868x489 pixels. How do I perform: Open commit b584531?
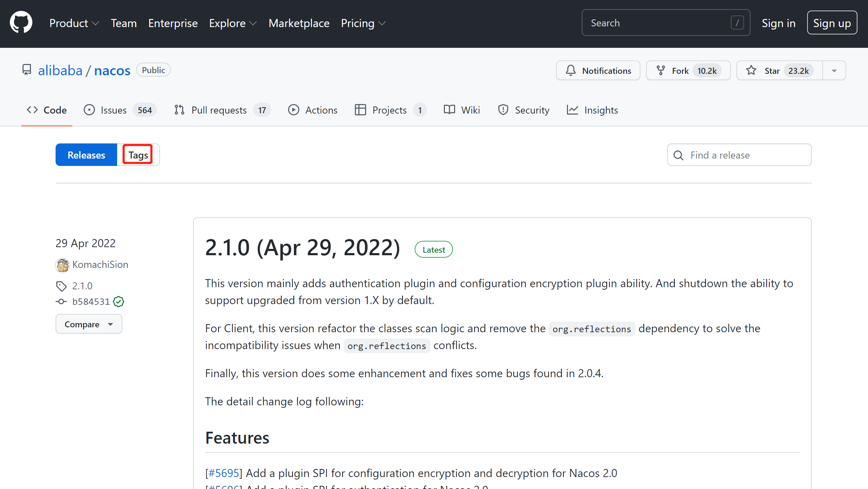91,302
